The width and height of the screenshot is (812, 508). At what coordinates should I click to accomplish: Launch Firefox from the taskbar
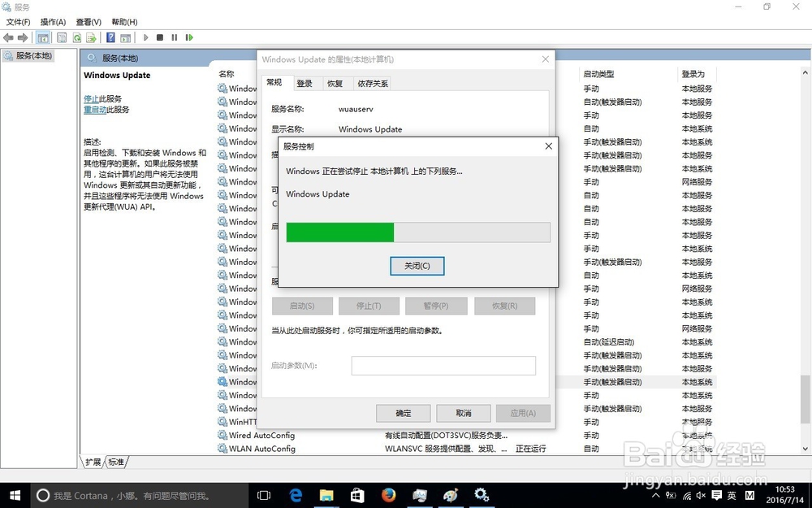pos(388,495)
